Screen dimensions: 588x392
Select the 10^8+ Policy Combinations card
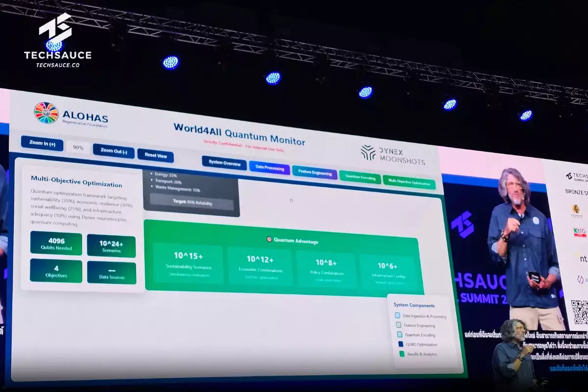coord(327,270)
